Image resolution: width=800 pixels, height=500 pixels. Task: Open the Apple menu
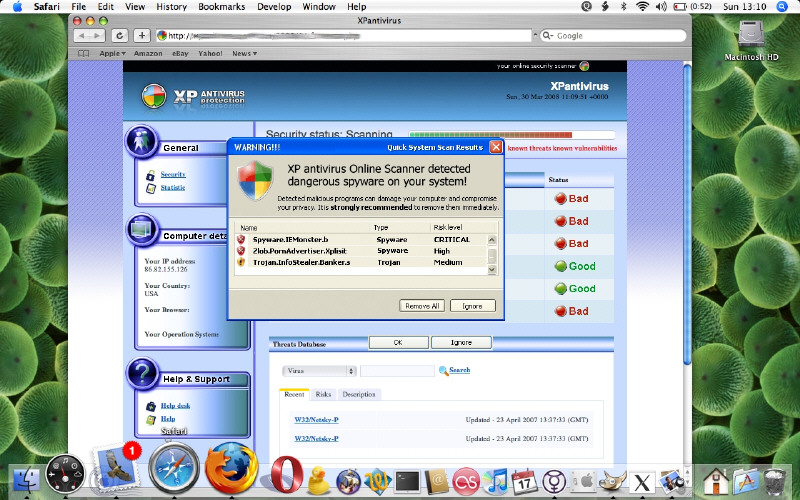coord(18,7)
